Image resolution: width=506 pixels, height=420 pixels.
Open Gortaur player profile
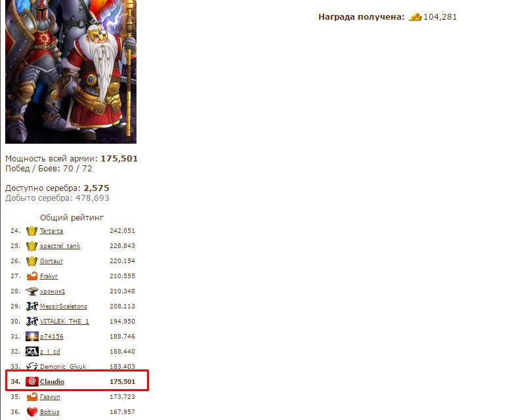click(x=51, y=261)
